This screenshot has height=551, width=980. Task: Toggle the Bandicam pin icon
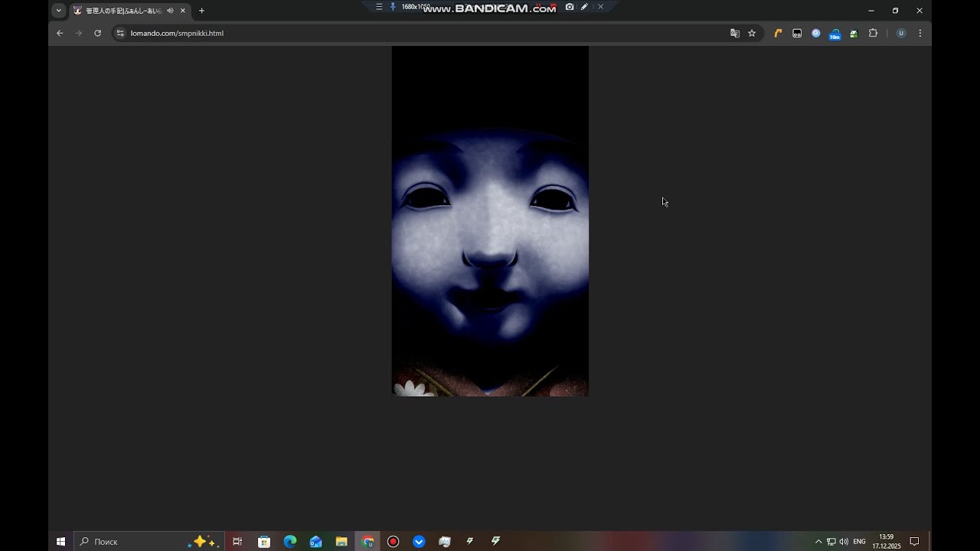pyautogui.click(x=393, y=7)
